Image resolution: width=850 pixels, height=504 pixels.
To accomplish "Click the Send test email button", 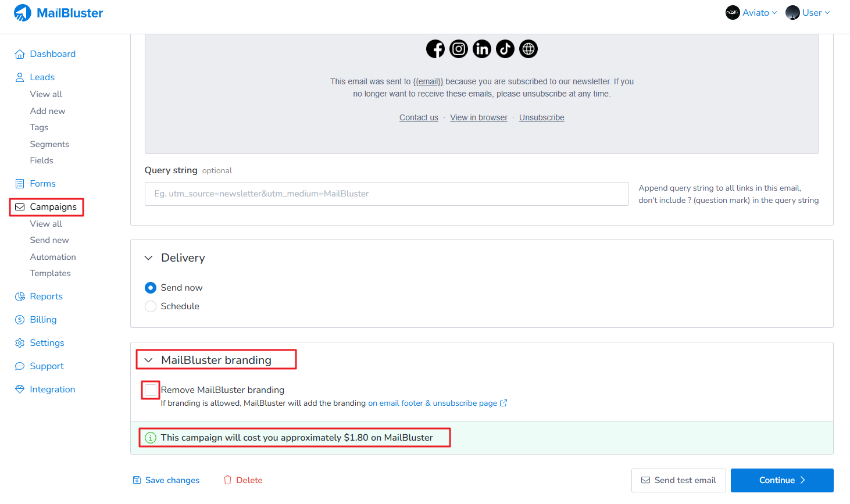I will click(678, 480).
